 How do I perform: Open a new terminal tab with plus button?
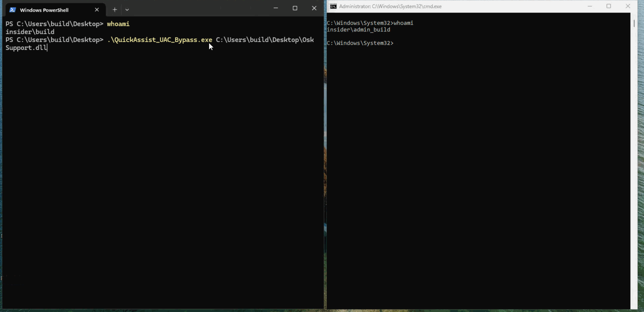[115, 10]
